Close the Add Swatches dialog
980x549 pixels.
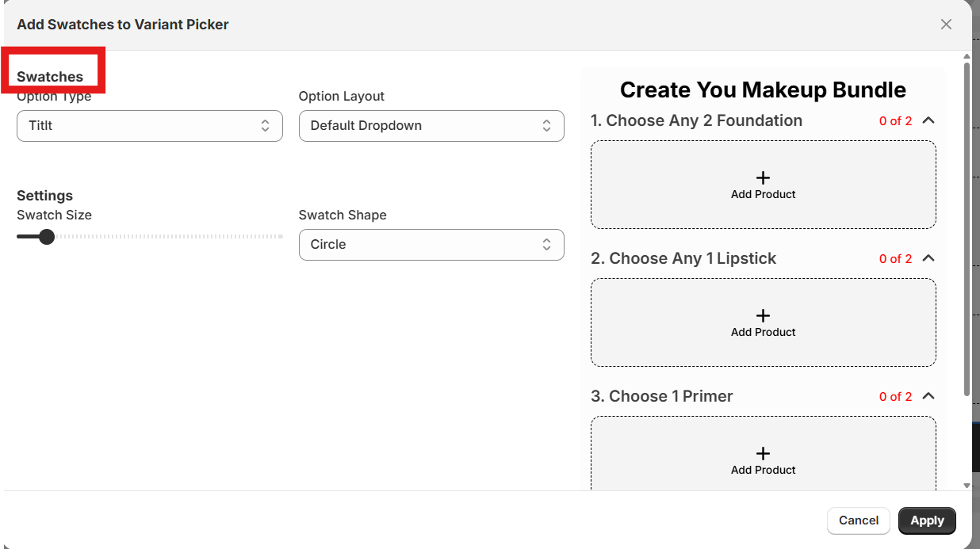tap(946, 25)
